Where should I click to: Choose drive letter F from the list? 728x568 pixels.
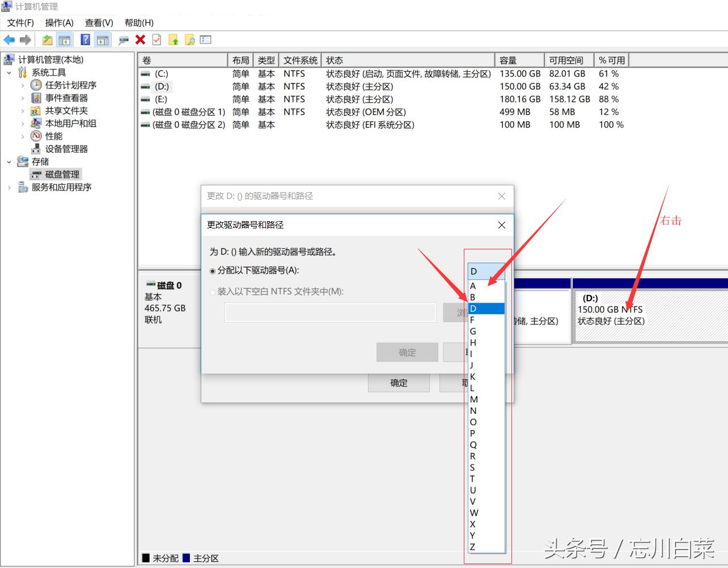(x=486, y=320)
